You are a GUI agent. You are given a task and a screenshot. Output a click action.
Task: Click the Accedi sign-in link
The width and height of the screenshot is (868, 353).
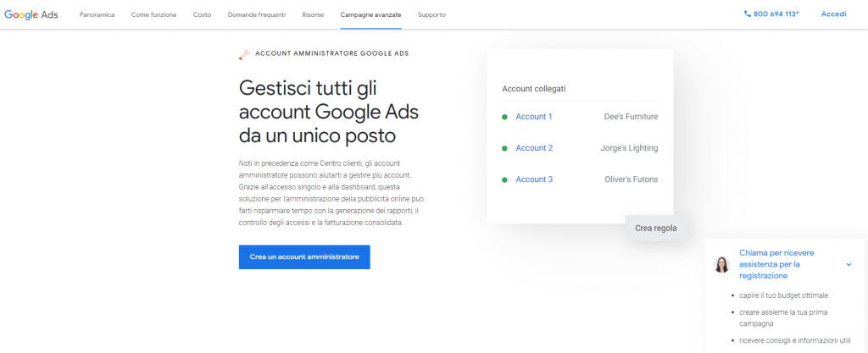click(x=834, y=14)
